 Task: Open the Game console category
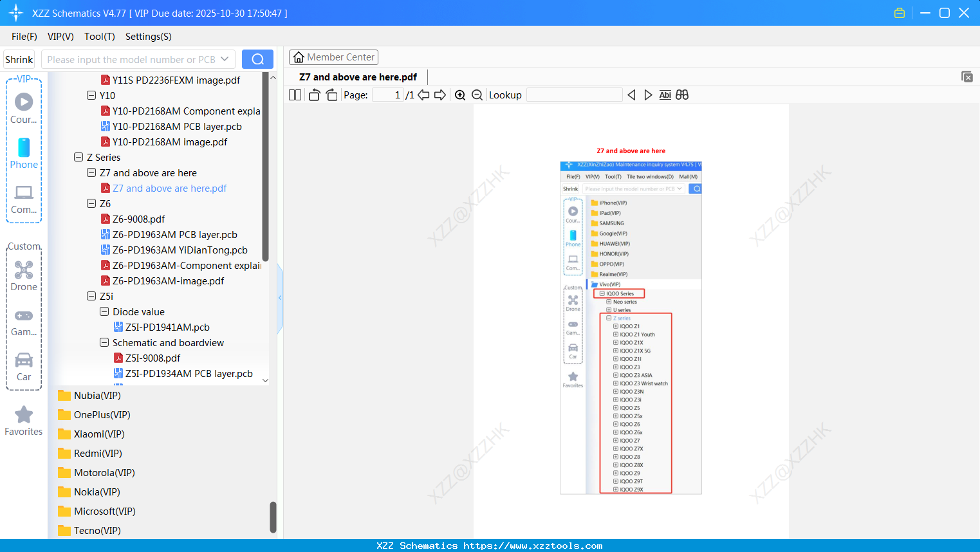[24, 322]
